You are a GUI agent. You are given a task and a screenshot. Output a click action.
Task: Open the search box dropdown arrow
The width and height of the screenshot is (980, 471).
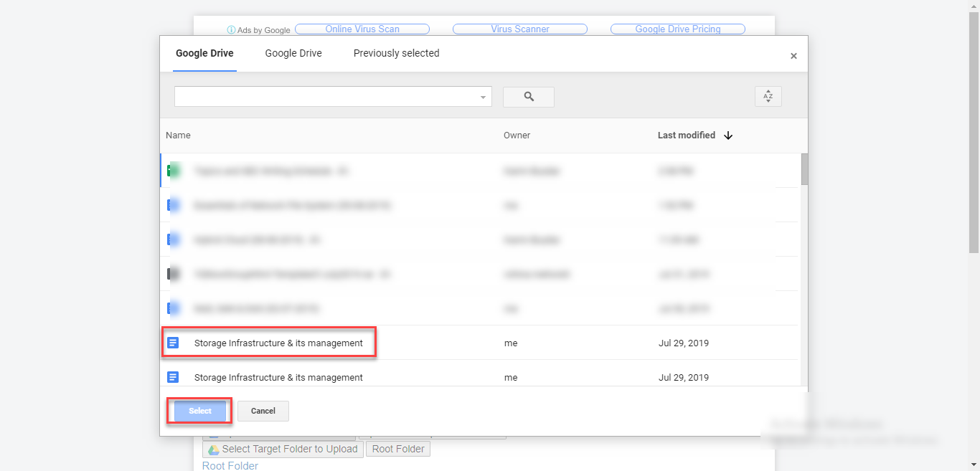[x=483, y=97]
